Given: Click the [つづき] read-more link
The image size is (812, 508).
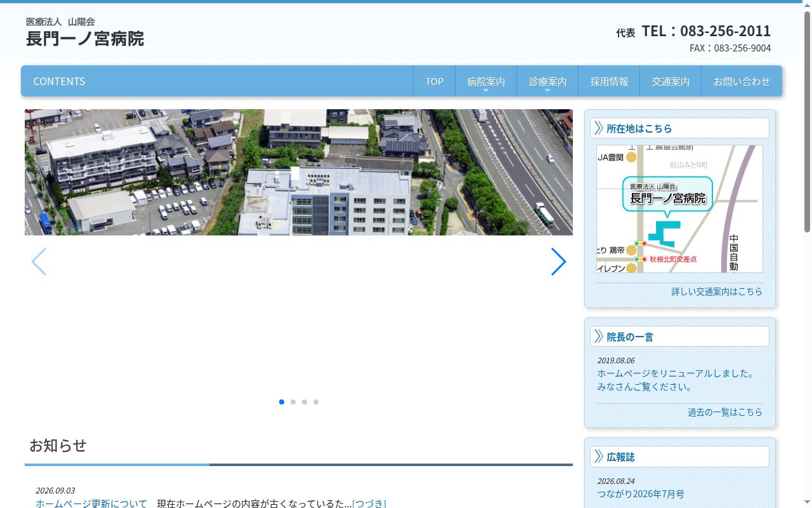Looking at the screenshot, I should pos(369,504).
